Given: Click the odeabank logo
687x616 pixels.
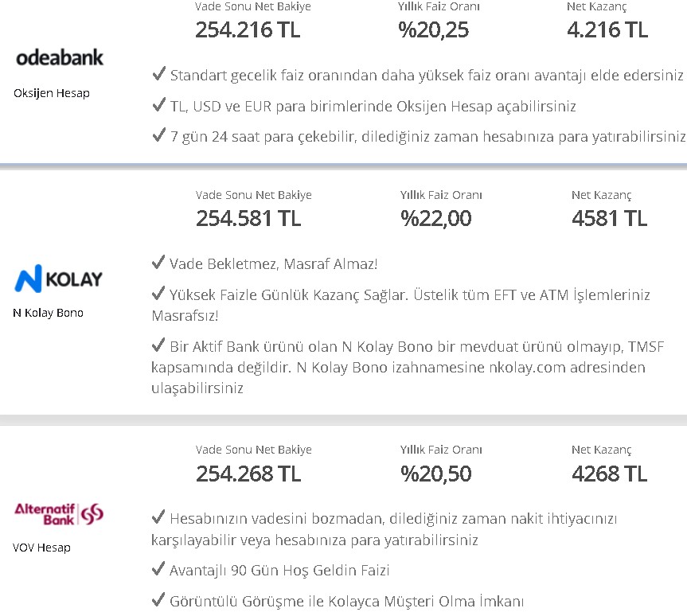Looking at the screenshot, I should [60, 58].
